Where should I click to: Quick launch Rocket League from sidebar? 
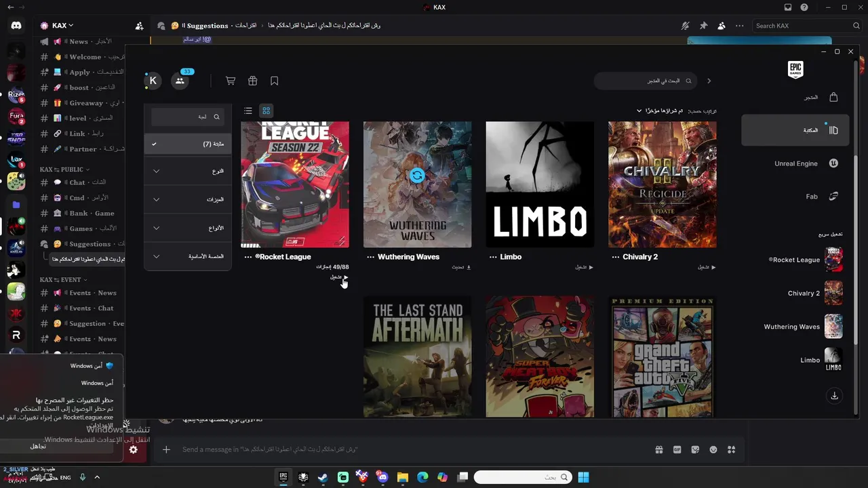[x=806, y=260]
